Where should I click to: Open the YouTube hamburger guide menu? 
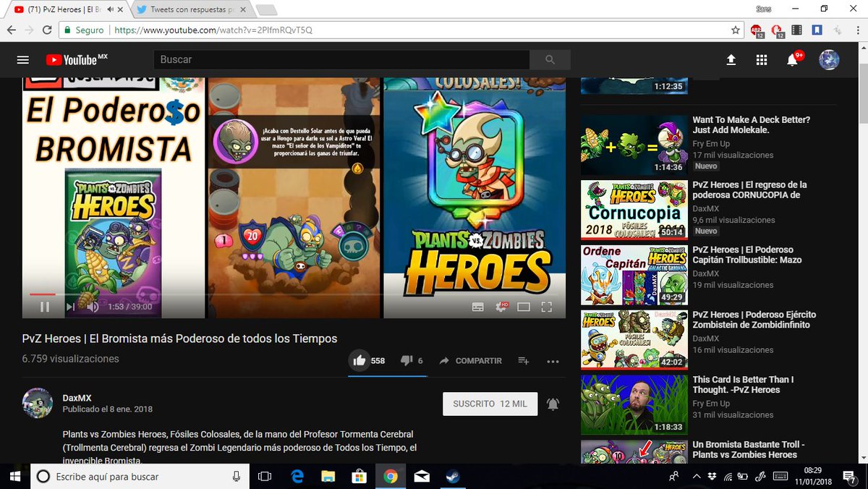(23, 60)
